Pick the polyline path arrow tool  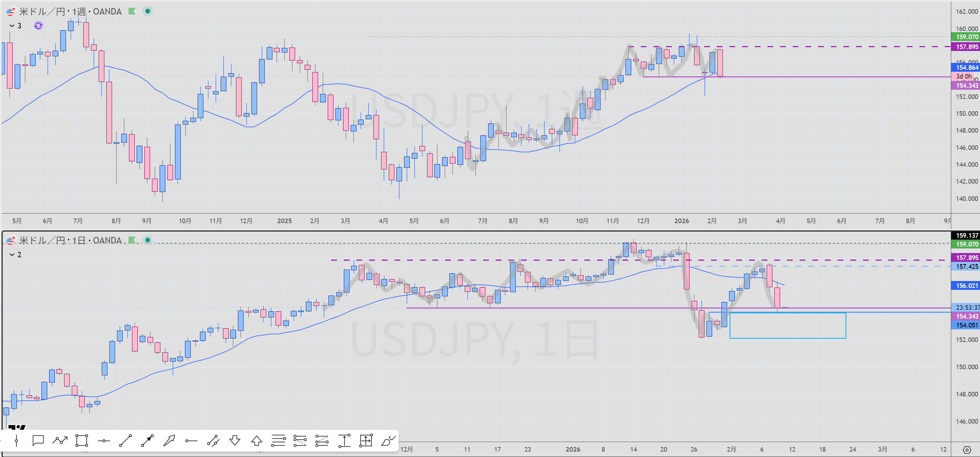(x=60, y=441)
